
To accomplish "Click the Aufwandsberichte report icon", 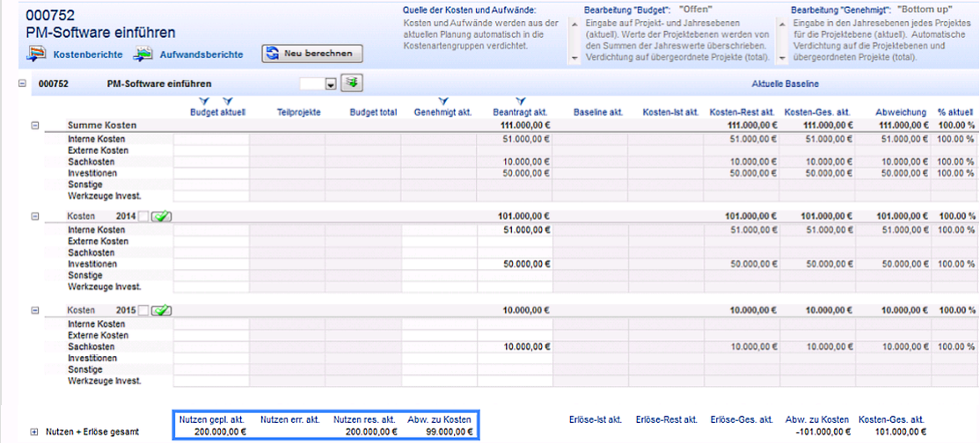I will (x=143, y=54).
